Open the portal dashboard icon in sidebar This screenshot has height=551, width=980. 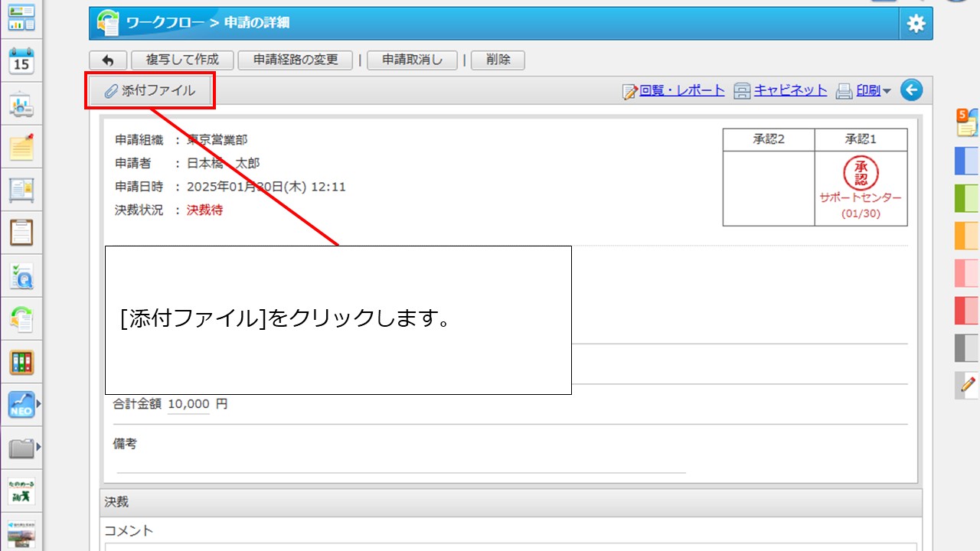(21, 17)
